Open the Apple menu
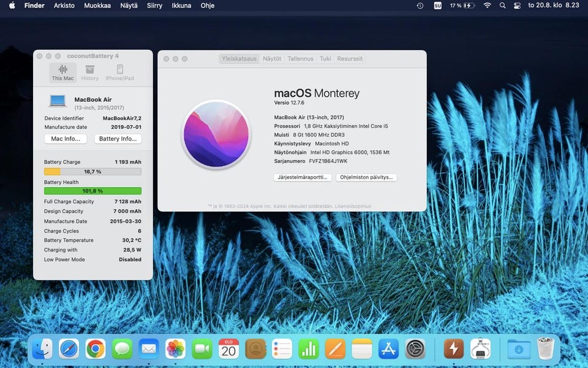 pos(12,6)
